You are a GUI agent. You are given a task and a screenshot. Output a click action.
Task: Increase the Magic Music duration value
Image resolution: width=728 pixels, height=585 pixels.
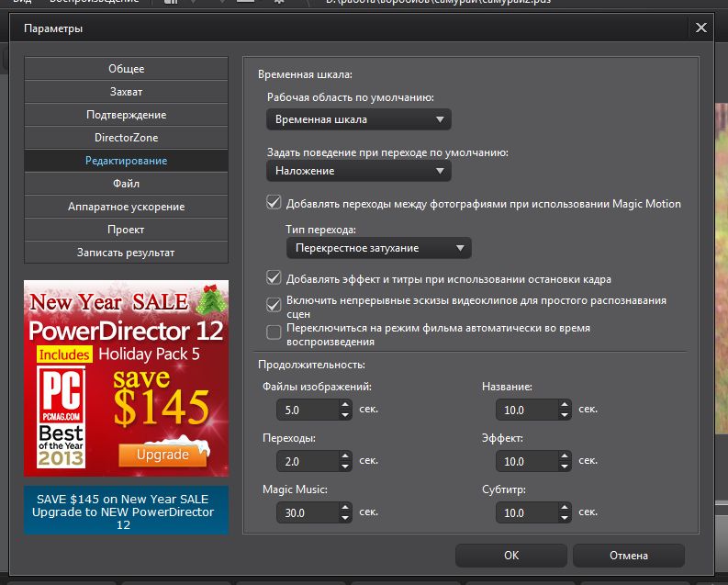pyautogui.click(x=345, y=506)
